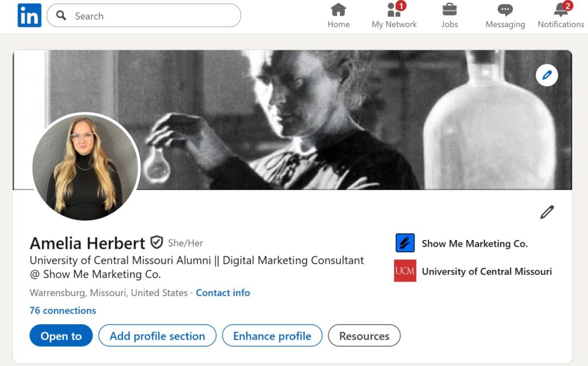View Contact info
The width and height of the screenshot is (588, 366).
(223, 292)
